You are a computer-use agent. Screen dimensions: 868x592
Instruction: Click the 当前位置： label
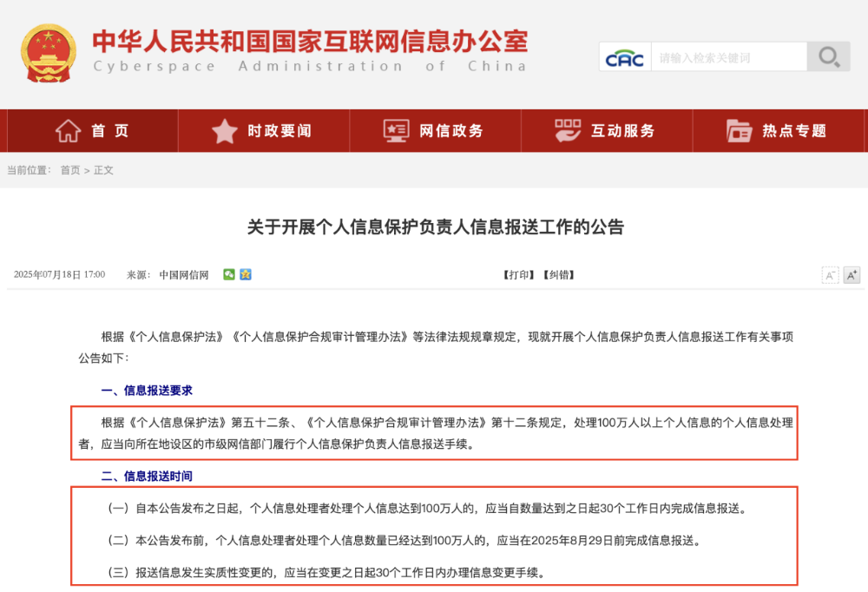click(30, 170)
